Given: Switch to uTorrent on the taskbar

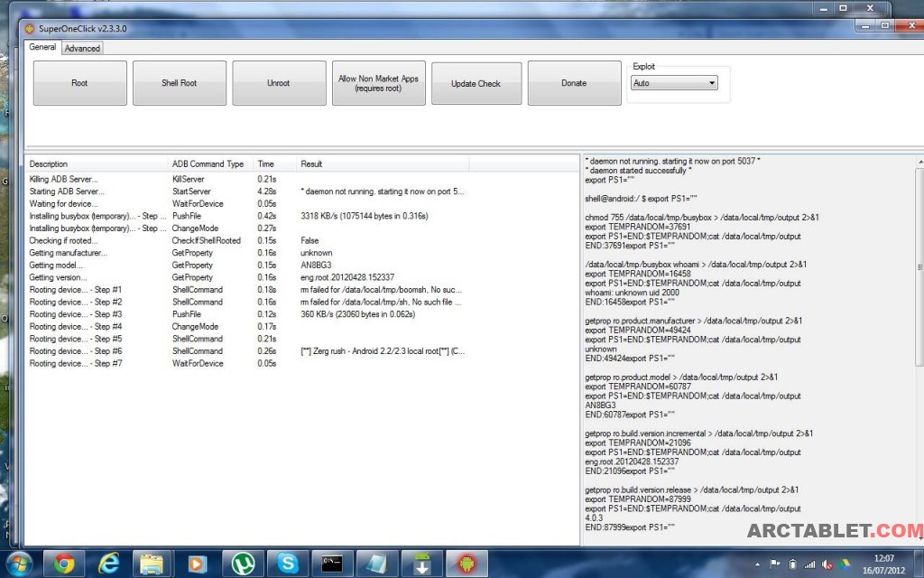Looking at the screenshot, I should click(x=242, y=564).
